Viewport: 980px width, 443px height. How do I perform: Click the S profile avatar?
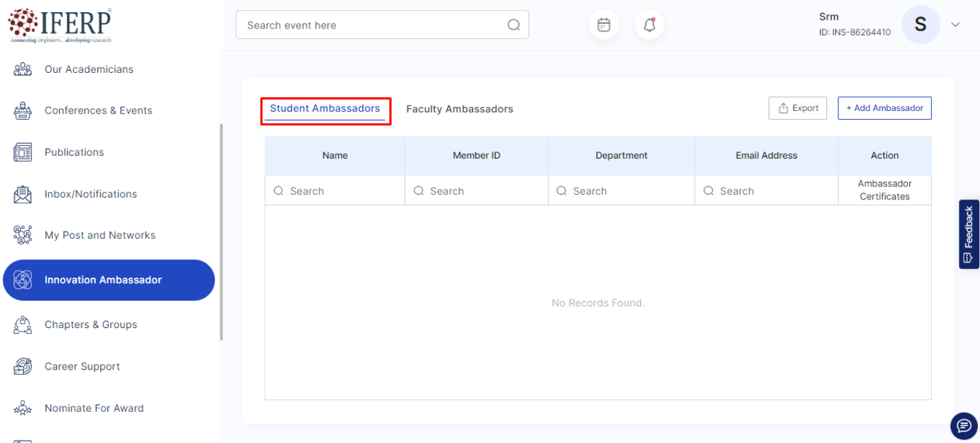click(920, 24)
